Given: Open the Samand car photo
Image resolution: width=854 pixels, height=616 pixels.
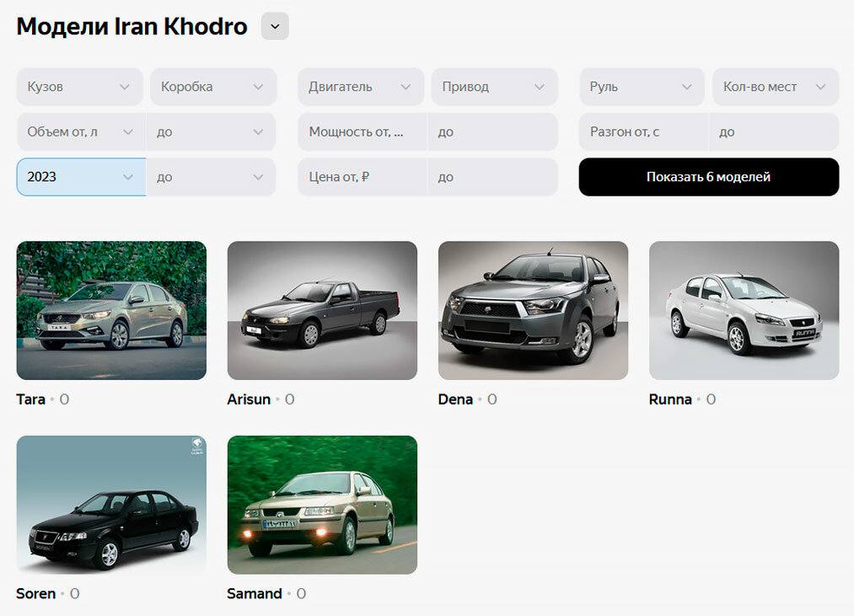Looking at the screenshot, I should pos(322,505).
